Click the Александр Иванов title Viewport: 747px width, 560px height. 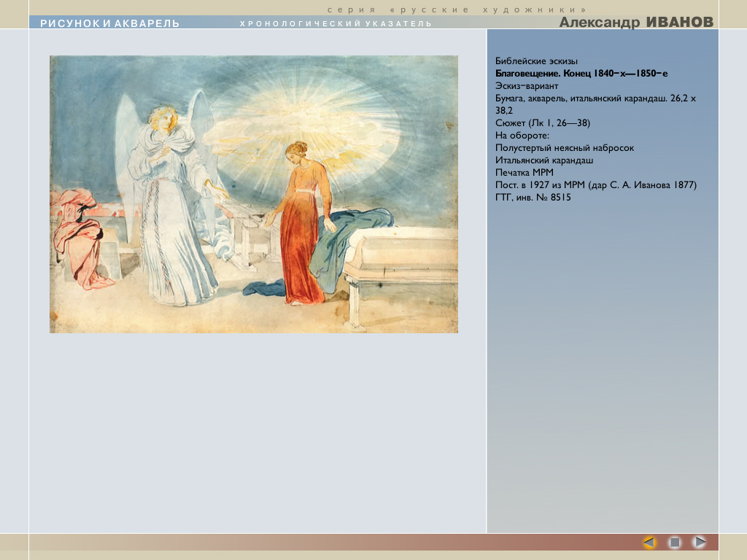pyautogui.click(x=636, y=23)
